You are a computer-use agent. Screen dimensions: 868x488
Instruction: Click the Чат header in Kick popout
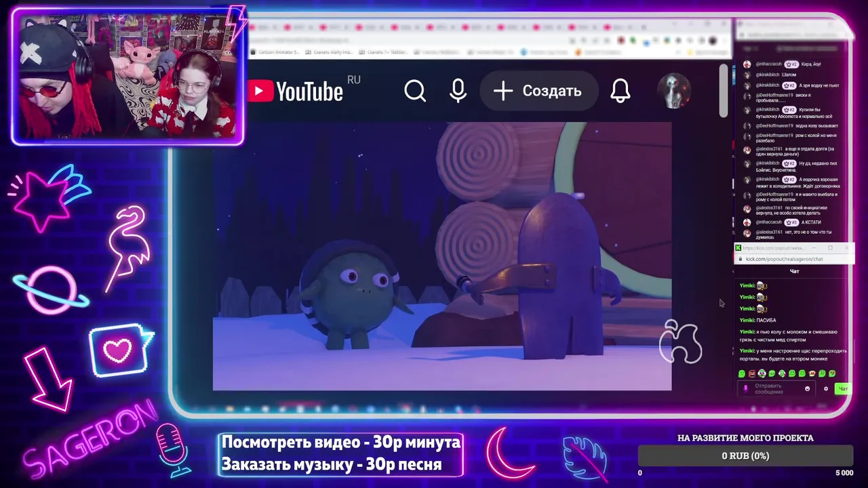pos(794,271)
